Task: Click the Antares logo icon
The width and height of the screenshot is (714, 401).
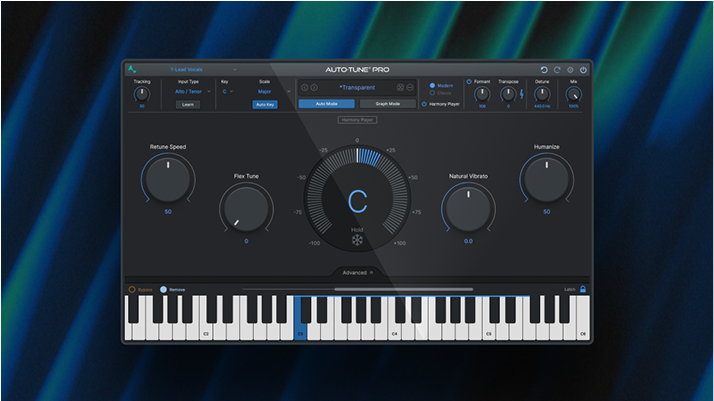Action: pos(132,69)
